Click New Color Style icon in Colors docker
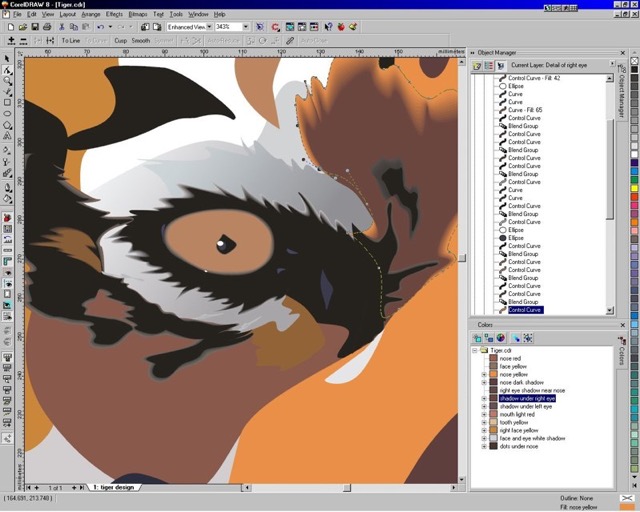 pos(477,338)
